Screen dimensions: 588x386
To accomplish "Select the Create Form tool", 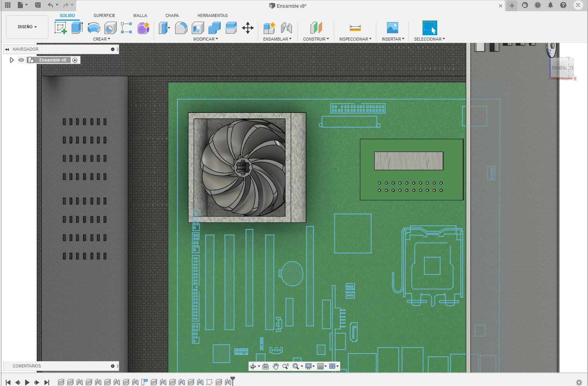I will (143, 28).
